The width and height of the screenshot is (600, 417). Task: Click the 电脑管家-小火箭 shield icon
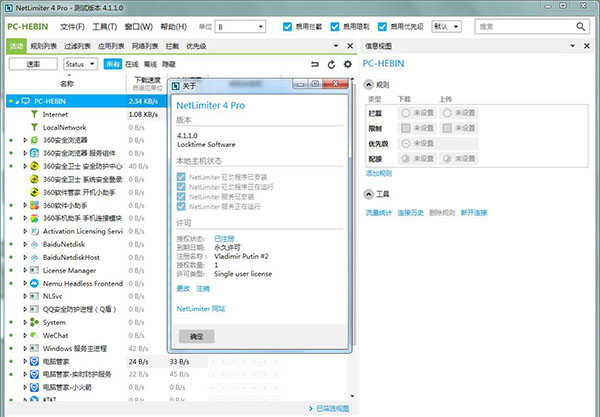point(34,387)
